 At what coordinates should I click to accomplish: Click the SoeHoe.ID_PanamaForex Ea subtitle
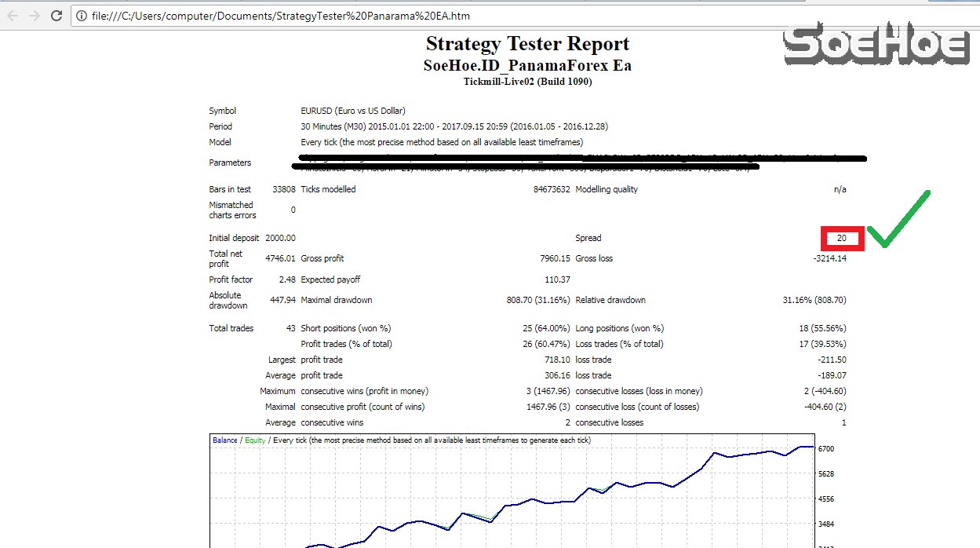pyautogui.click(x=526, y=65)
